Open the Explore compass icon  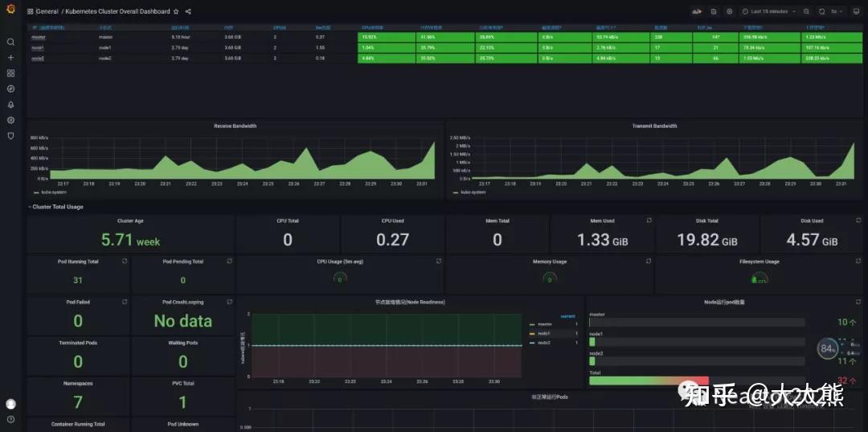(x=10, y=88)
